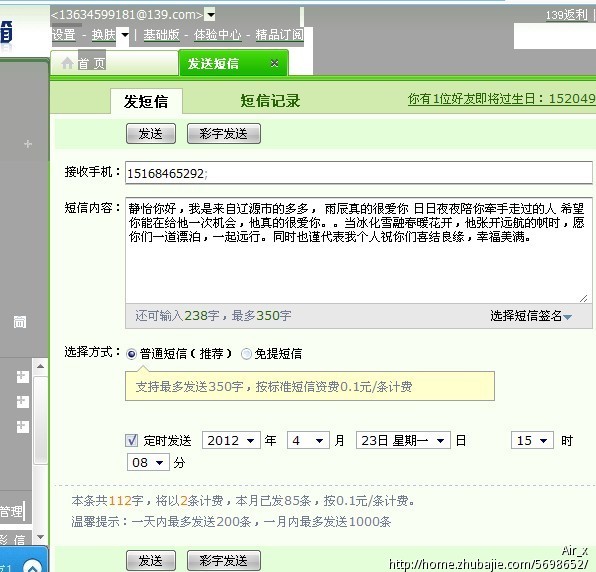This screenshot has width=596, height=572.
Task: Click the home icon on 首页 tab
Action: [68, 63]
